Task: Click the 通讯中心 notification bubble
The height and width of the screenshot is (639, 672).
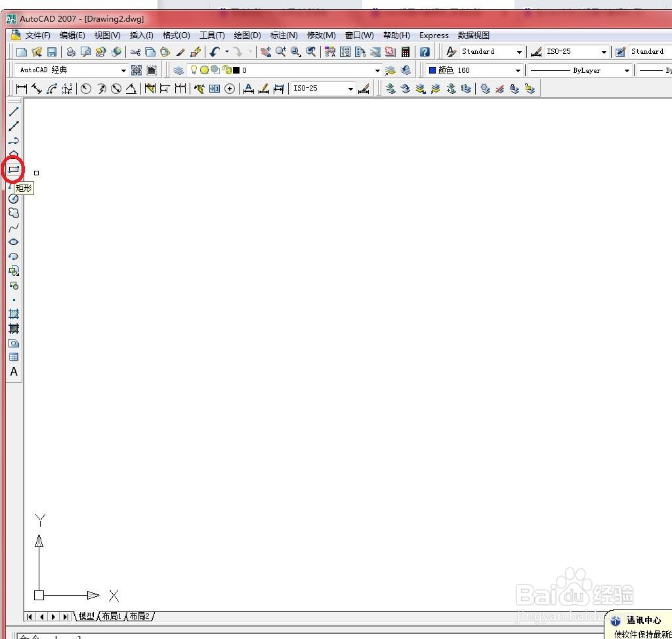Action: tap(639, 625)
